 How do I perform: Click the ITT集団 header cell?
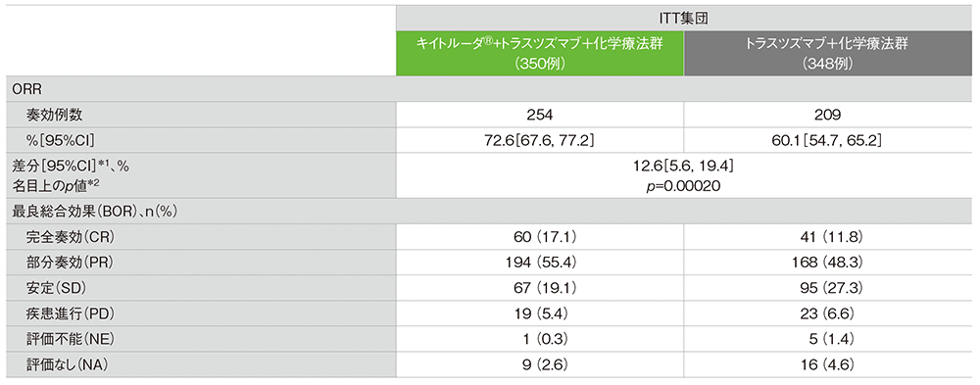[x=684, y=19]
